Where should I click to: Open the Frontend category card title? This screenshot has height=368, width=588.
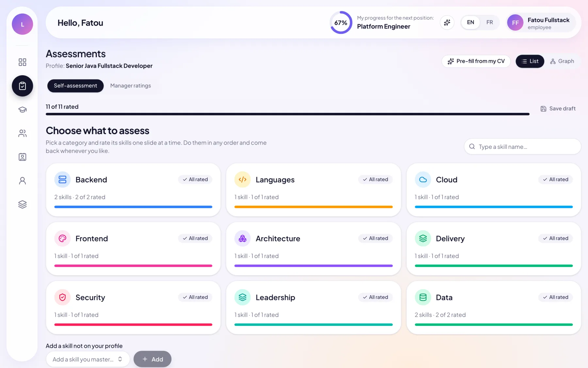click(x=91, y=238)
